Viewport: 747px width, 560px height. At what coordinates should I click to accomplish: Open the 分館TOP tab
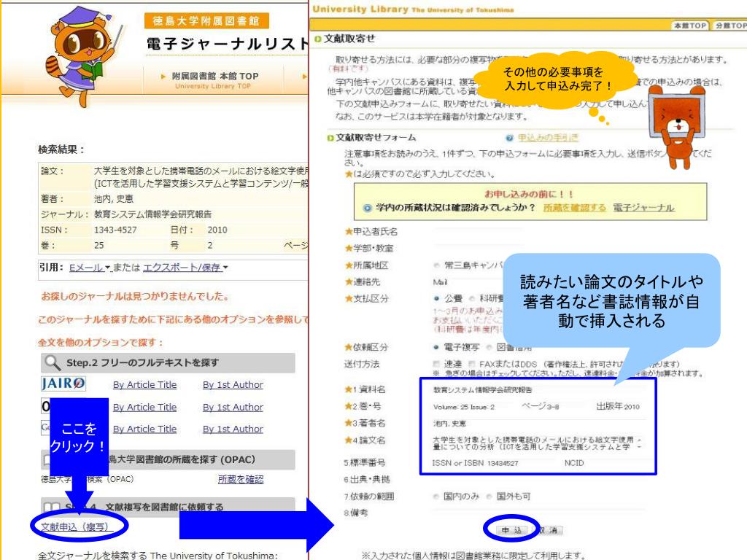729,26
